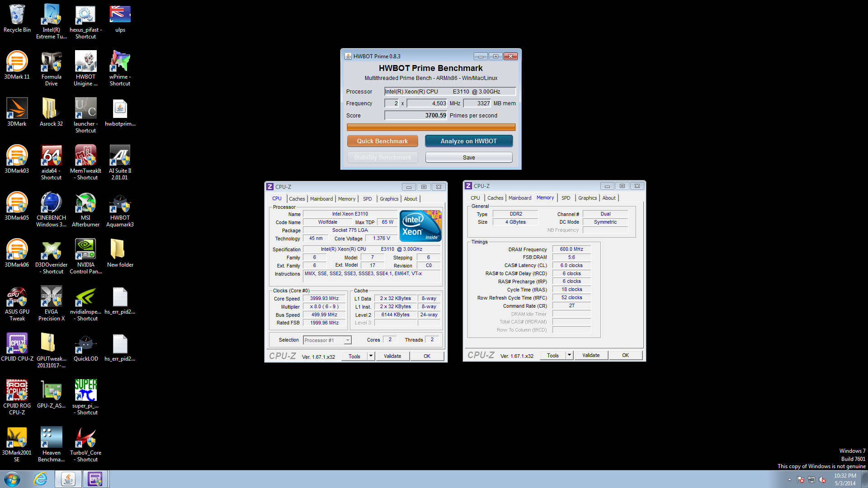Launch Internet Explorer from the taskbar

pyautogui.click(x=40, y=479)
